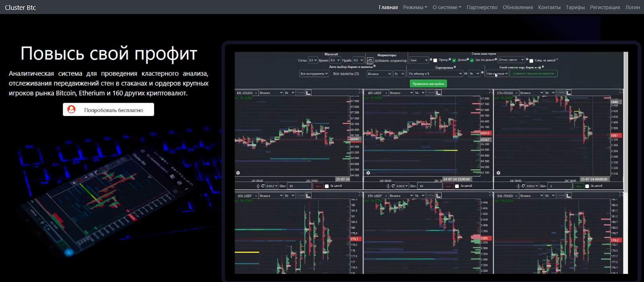Click the Шаг input under BTC-FDUSD chart
The image size is (644, 282).
299,186
